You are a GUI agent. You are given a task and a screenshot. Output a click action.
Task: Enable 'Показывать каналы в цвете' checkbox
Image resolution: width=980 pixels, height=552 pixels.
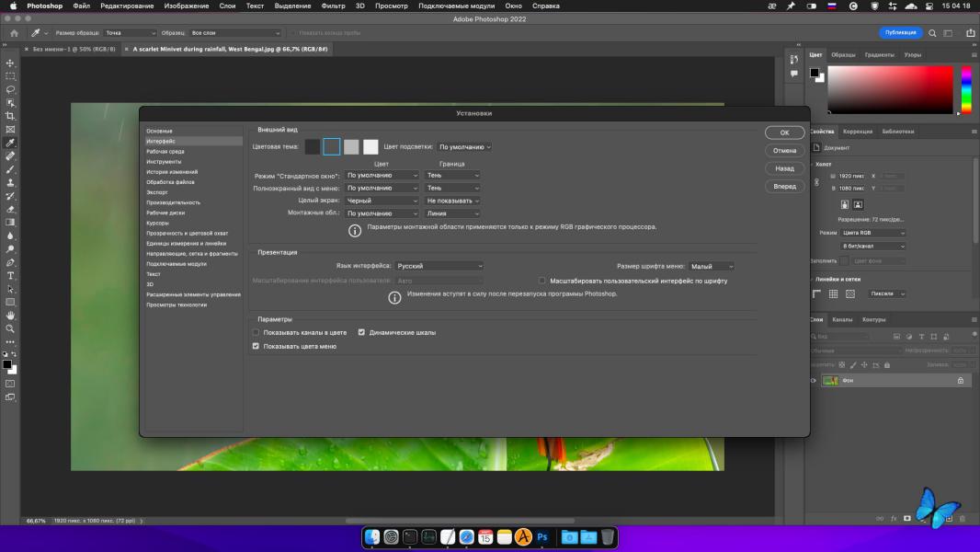tap(256, 332)
